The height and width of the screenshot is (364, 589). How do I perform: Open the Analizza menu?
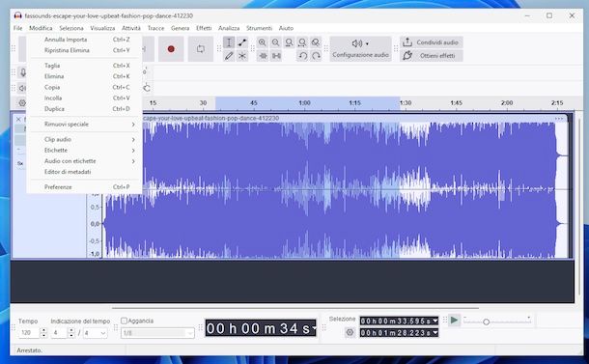(229, 28)
